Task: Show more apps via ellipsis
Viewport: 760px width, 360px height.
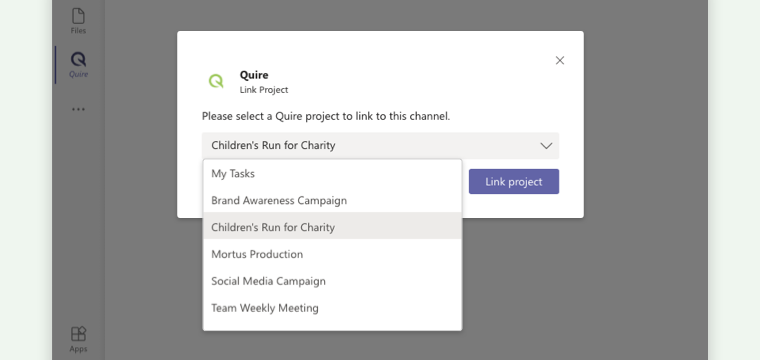Action: click(x=78, y=109)
